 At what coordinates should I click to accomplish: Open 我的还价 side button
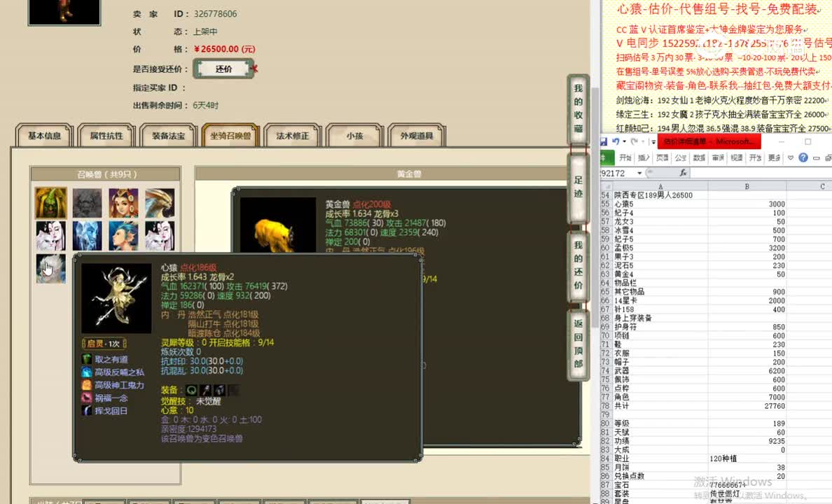tap(578, 265)
